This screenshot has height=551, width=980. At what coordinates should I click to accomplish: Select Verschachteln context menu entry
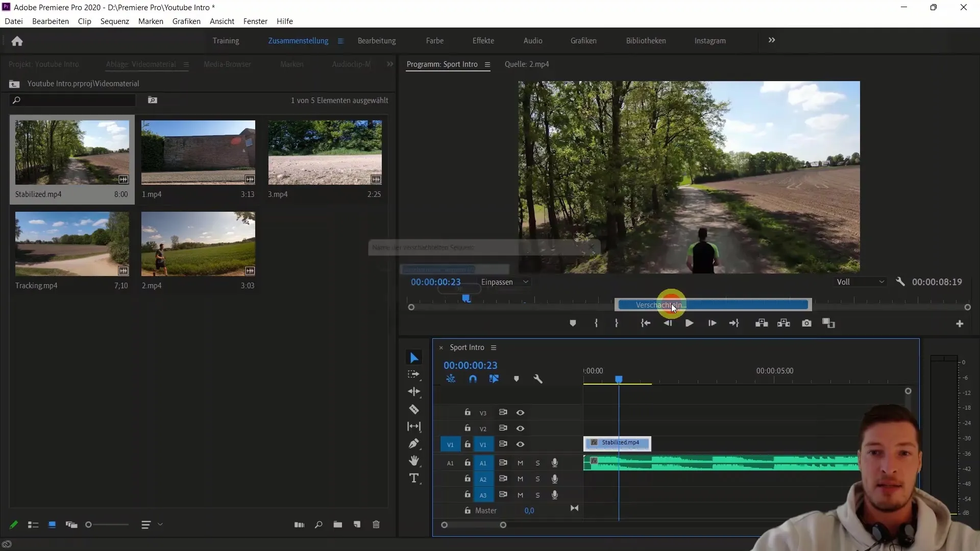[713, 305]
